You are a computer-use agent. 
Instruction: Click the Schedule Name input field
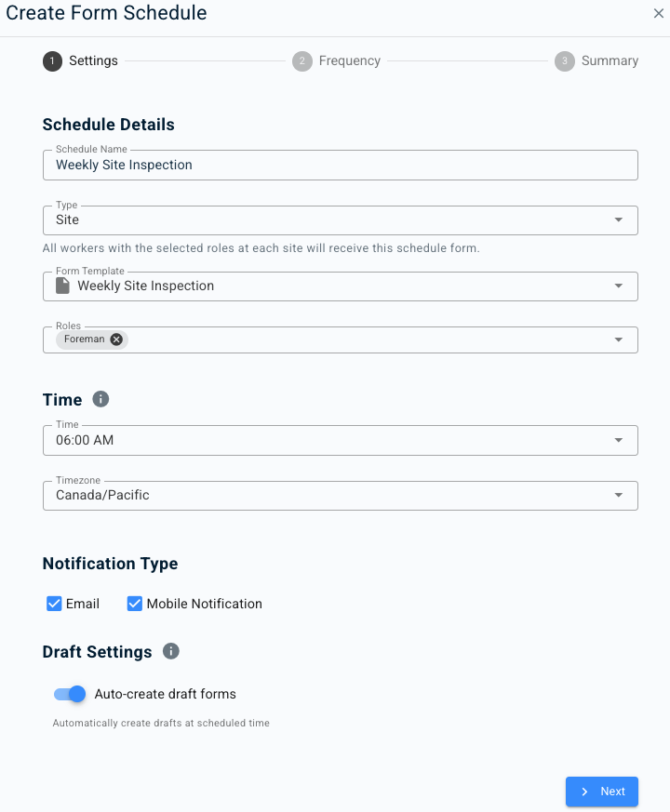(340, 165)
